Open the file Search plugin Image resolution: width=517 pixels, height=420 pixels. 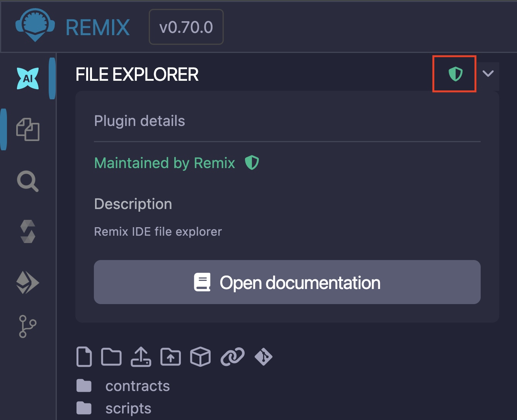coord(28,181)
